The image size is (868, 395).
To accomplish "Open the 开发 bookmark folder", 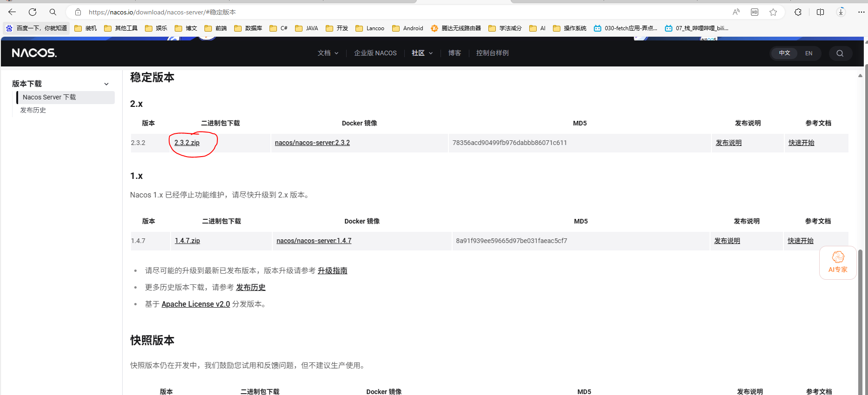I will (x=337, y=28).
